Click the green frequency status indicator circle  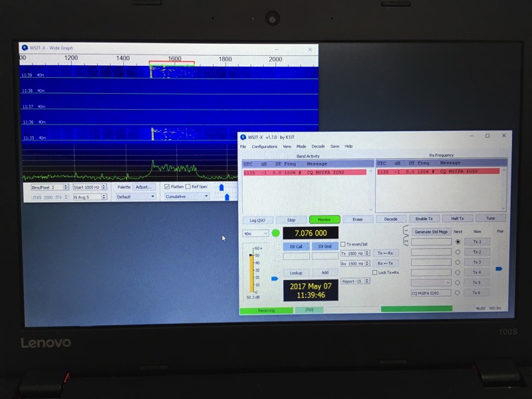(x=275, y=233)
